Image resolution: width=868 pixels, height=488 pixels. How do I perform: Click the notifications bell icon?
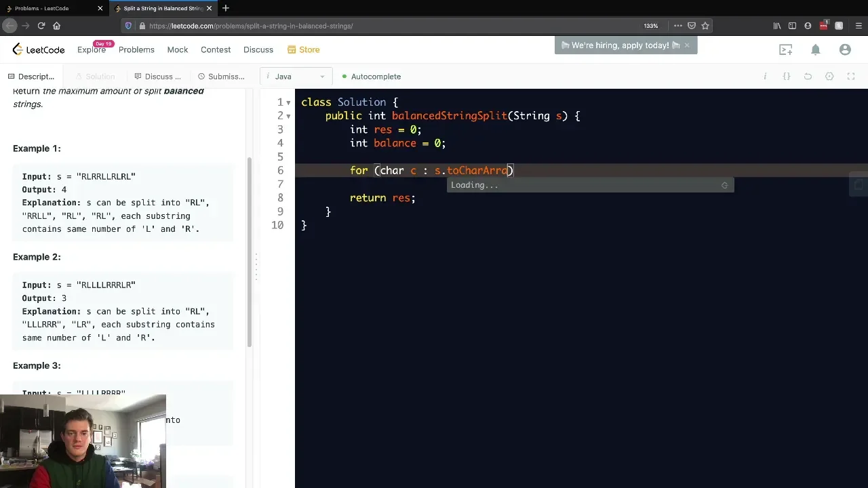click(816, 49)
